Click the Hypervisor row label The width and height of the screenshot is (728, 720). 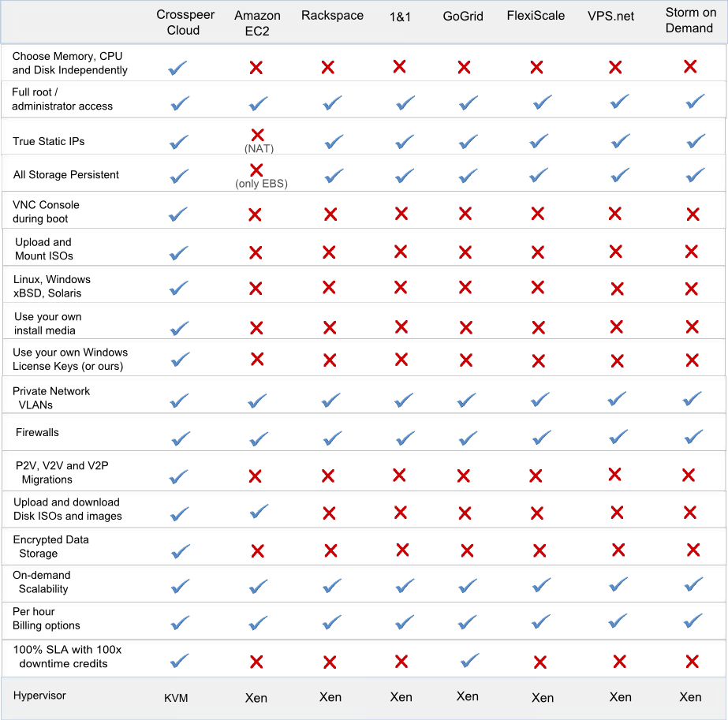click(x=39, y=696)
